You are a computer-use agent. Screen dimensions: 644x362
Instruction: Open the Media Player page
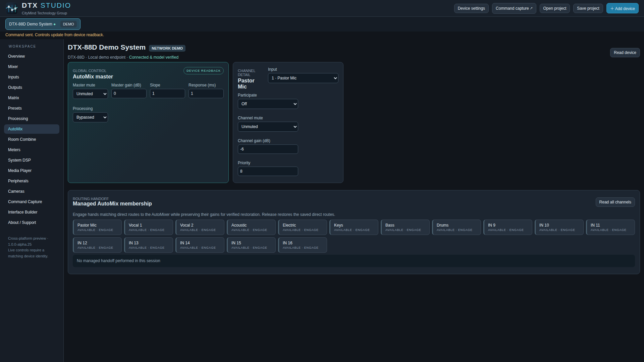click(32, 171)
